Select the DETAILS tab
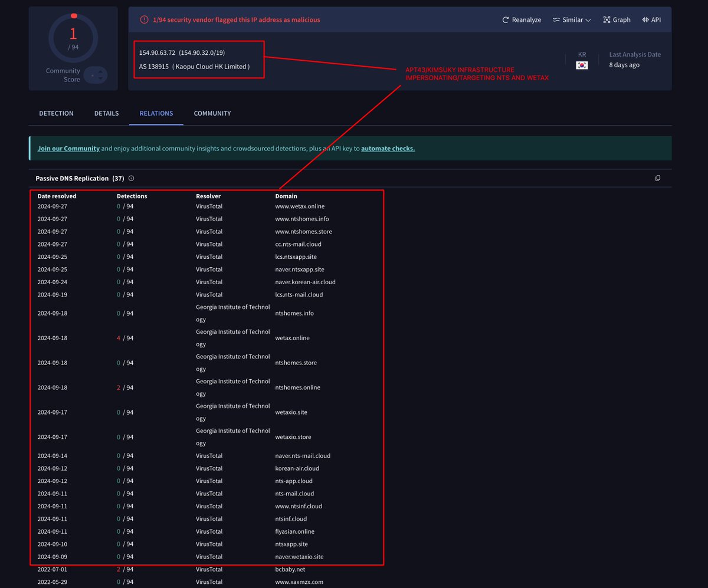Image resolution: width=708 pixels, height=588 pixels. [x=106, y=113]
